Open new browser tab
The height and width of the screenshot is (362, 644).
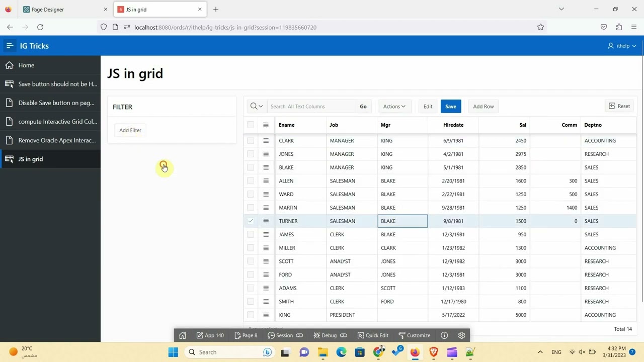(x=216, y=9)
